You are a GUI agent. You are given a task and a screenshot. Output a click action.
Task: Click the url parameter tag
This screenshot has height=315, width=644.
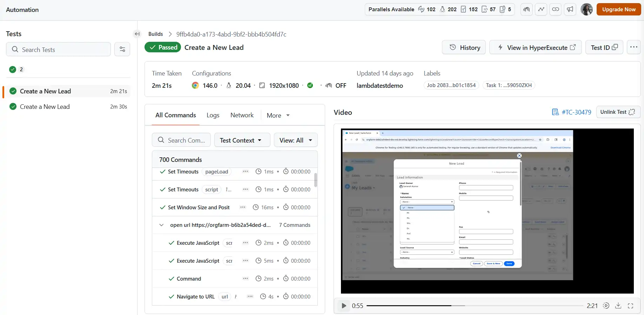click(225, 296)
